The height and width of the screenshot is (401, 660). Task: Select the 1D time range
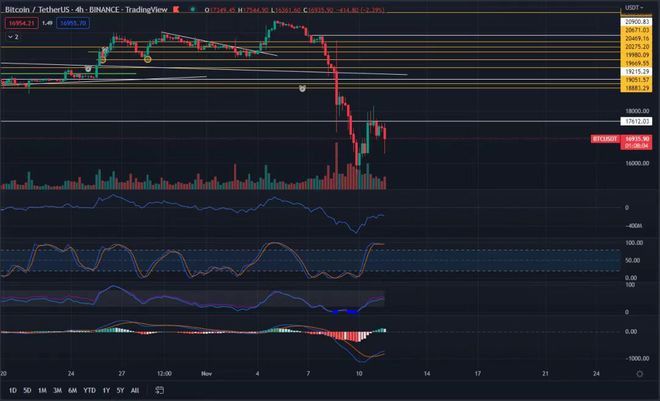(x=13, y=390)
